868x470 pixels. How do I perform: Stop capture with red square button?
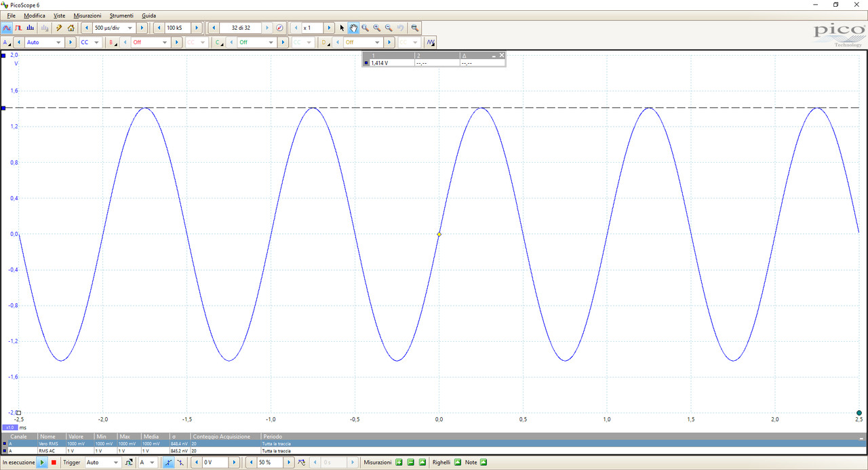[54, 463]
